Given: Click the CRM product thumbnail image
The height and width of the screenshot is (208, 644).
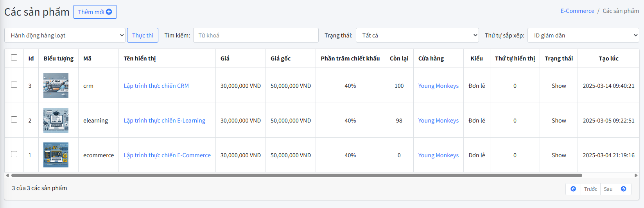Looking at the screenshot, I should 56,85.
